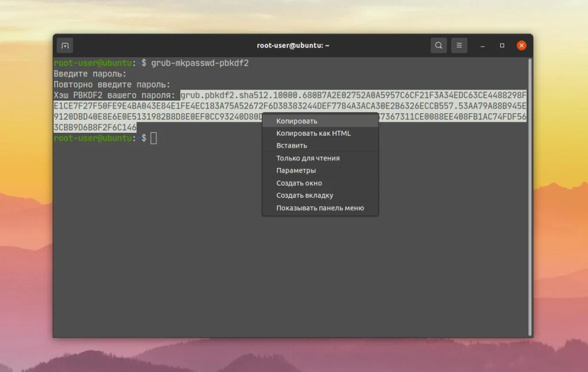Open a new tab using the top-left icon
Viewport: 588px width, 372px height.
tap(65, 45)
